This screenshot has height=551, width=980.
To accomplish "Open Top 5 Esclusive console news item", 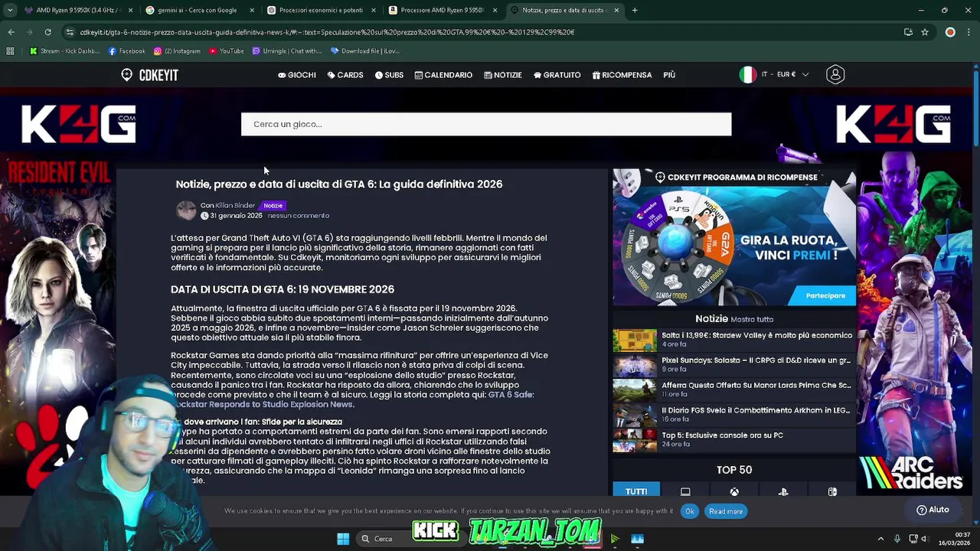I will [x=733, y=439].
